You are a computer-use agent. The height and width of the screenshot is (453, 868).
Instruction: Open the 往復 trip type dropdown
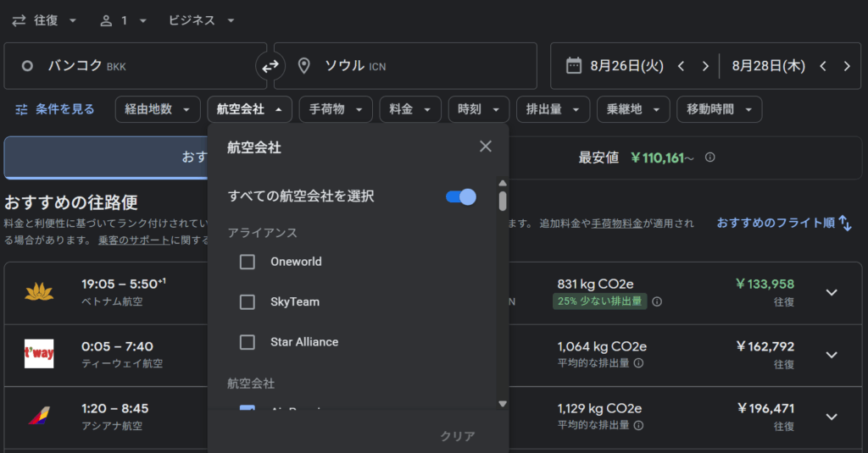tap(45, 20)
